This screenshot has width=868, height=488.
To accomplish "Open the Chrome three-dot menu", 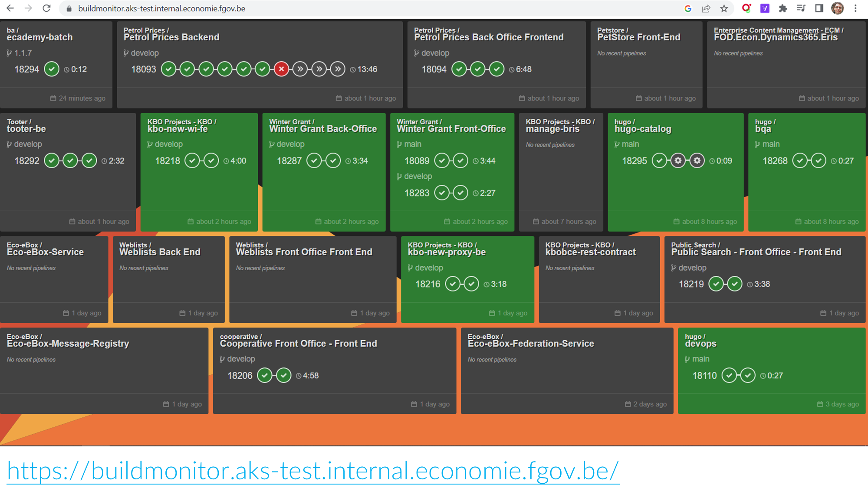I will (x=855, y=8).
